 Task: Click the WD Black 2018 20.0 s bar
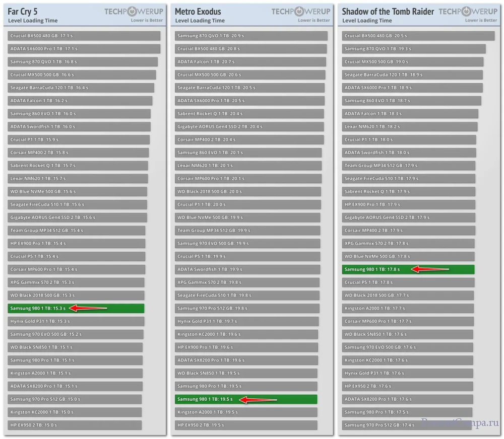(248, 191)
